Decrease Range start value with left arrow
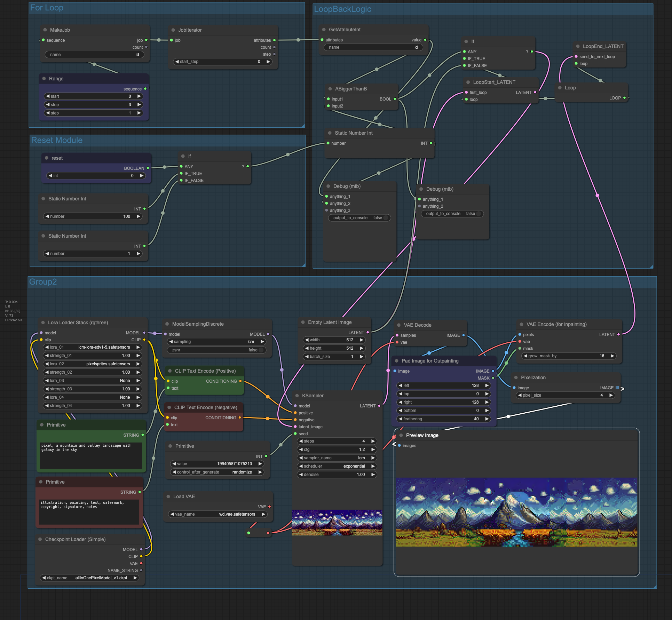This screenshot has width=672, height=620. (x=48, y=96)
